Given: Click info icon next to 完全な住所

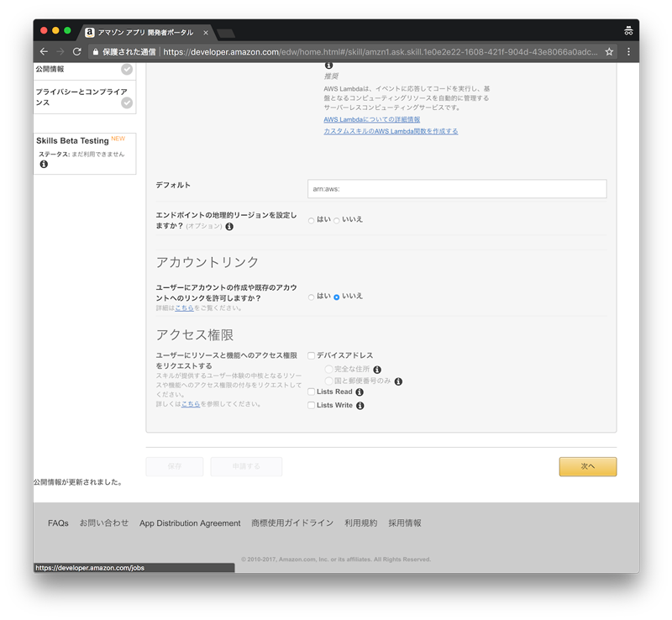Looking at the screenshot, I should point(377,370).
